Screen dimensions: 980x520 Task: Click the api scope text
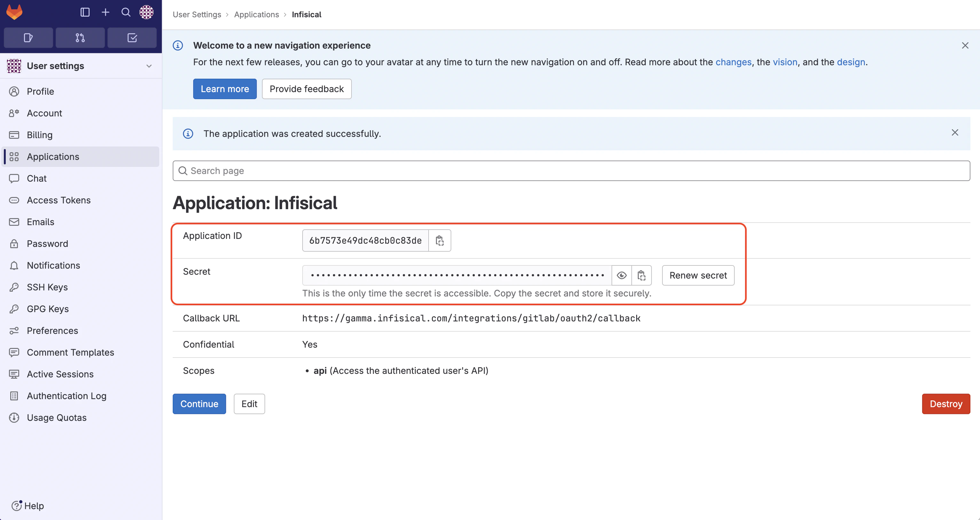pyautogui.click(x=400, y=371)
